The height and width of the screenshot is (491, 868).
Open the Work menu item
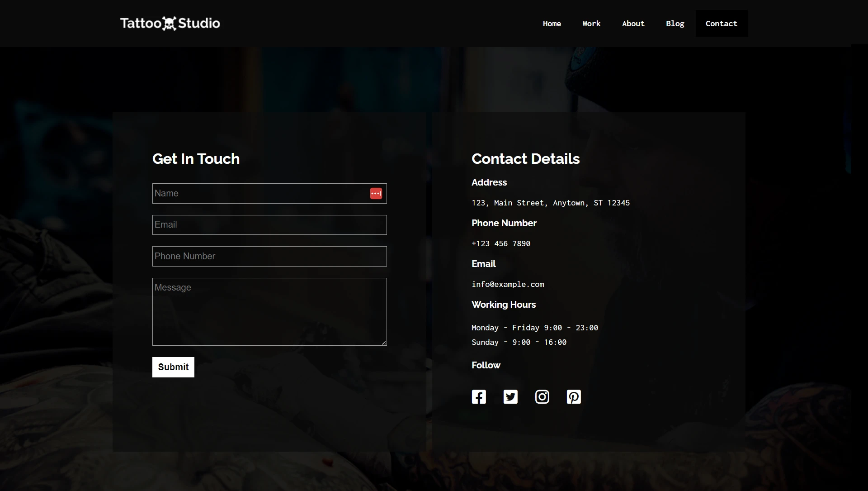[591, 24]
